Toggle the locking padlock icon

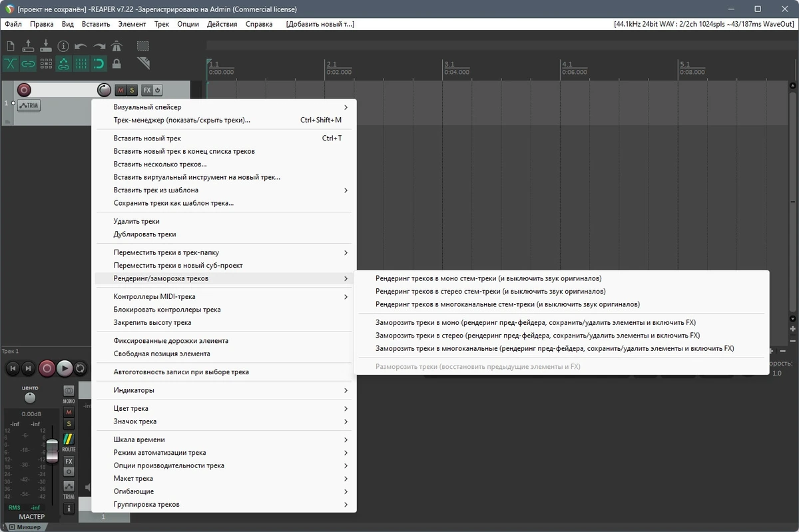117,64
